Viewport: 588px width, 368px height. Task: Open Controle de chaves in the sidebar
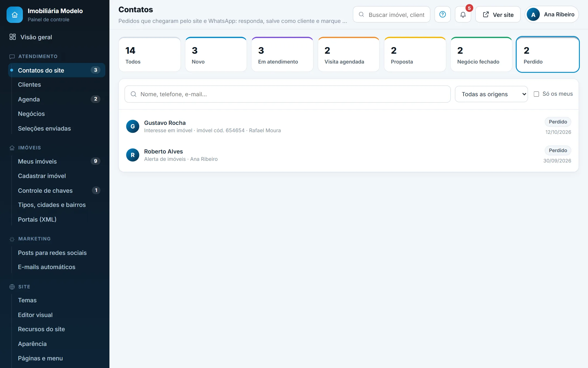(x=57, y=191)
